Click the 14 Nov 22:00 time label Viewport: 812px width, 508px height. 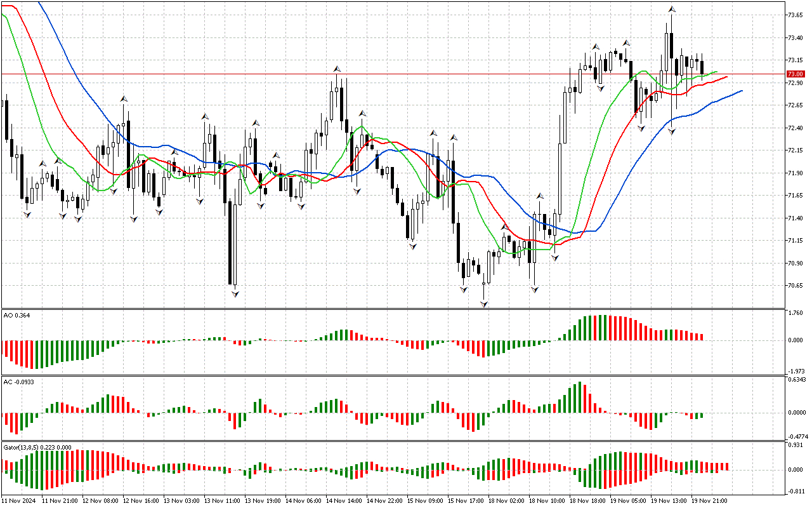385,501
